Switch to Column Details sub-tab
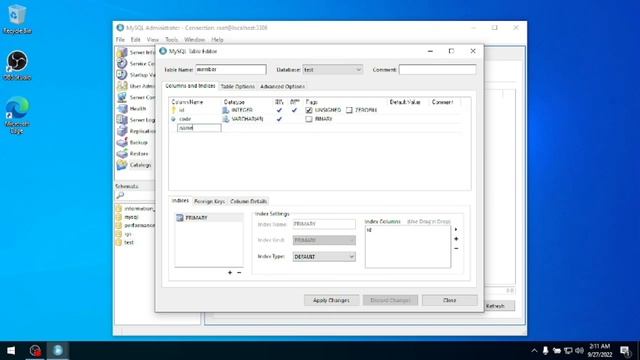 coord(248,201)
